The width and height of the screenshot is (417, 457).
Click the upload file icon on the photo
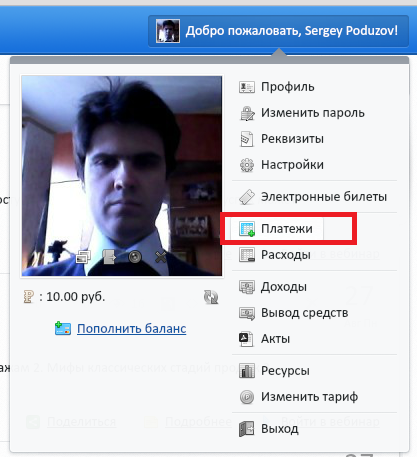click(109, 257)
